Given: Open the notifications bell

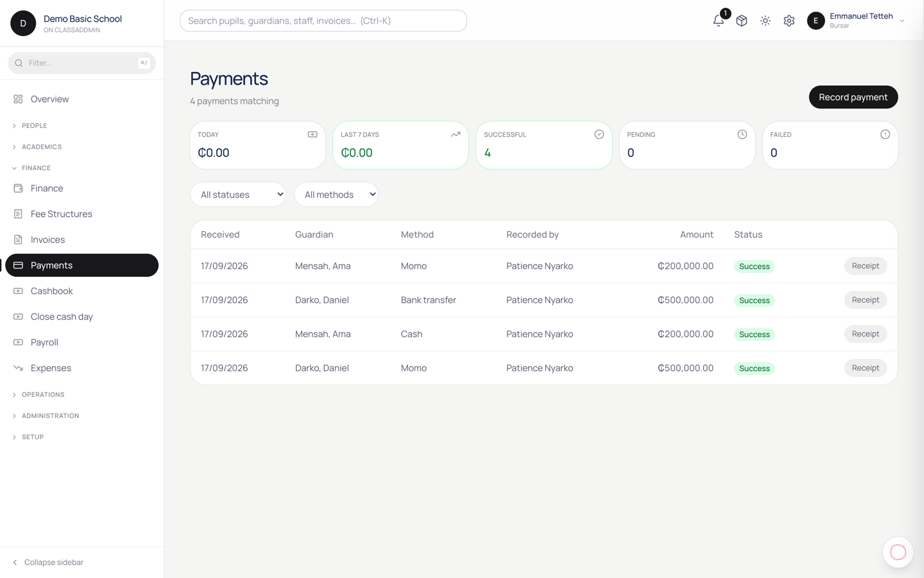Looking at the screenshot, I should (718, 21).
